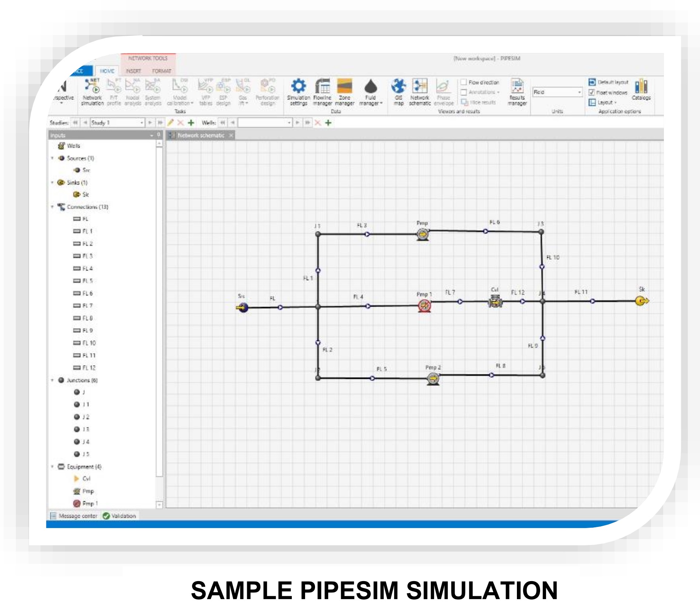Uncheck the Float windows option
Screen dimensions: 700x615
[x=592, y=92]
